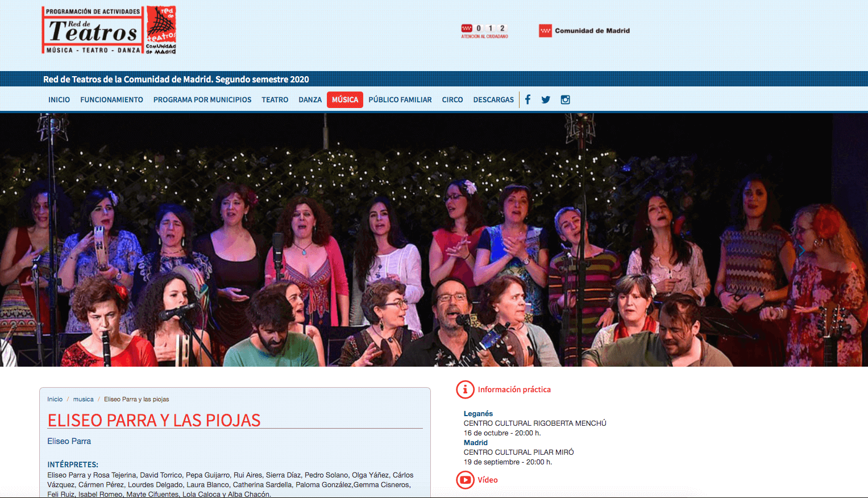The width and height of the screenshot is (868, 498).
Task: Click the 012 Atención al Ciudadano icon
Action: point(484,31)
